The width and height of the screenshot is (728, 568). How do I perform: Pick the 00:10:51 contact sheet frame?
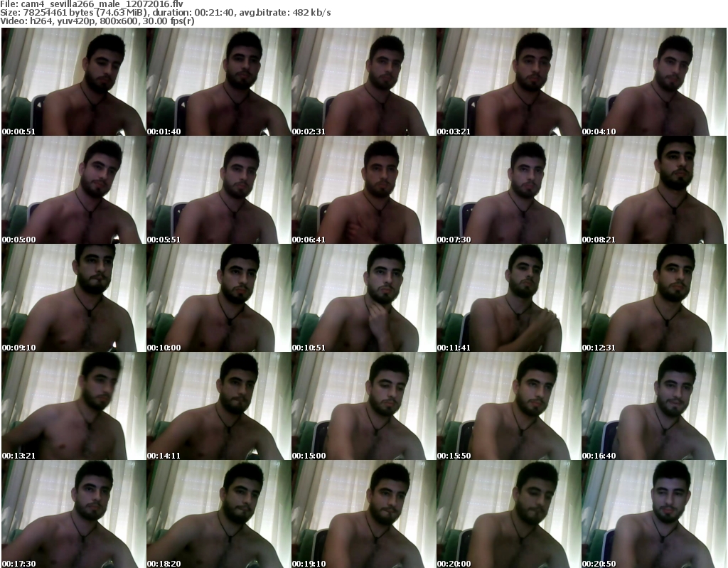coord(364,298)
